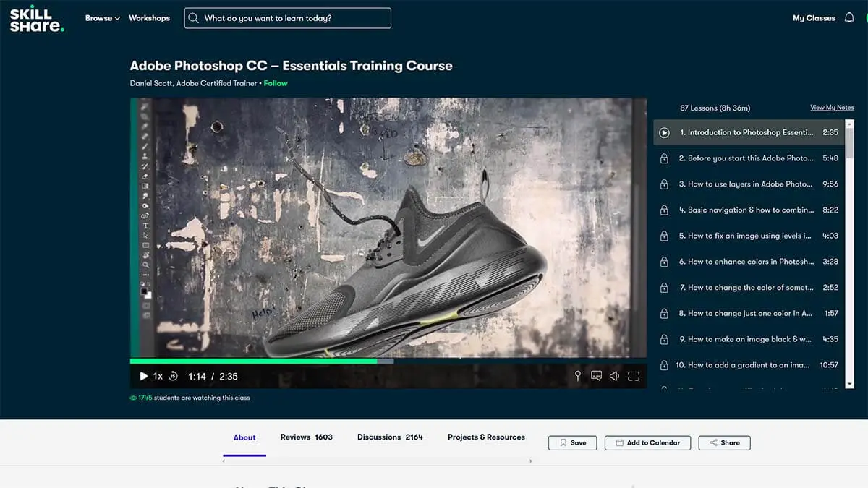The image size is (868, 488).
Task: Click the lock icon on lesson 9
Action: coord(664,339)
